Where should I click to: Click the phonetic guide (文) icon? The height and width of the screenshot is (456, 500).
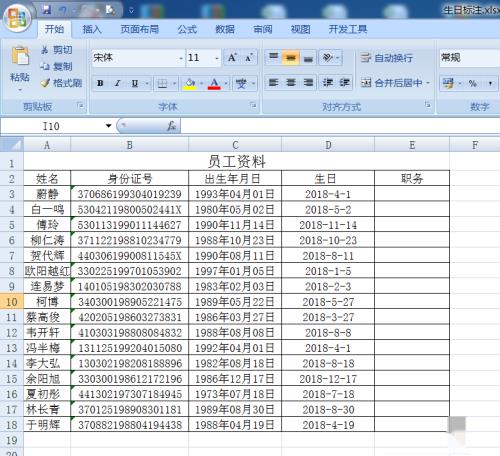[x=241, y=83]
